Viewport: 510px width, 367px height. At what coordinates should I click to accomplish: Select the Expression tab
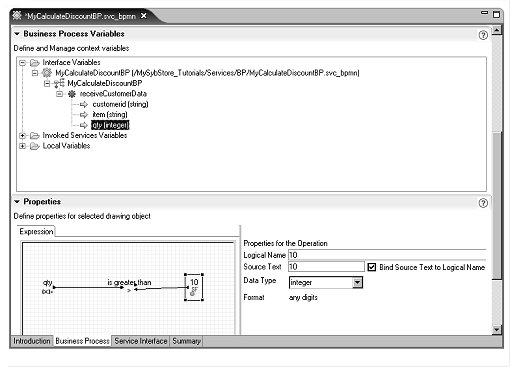coord(36,231)
